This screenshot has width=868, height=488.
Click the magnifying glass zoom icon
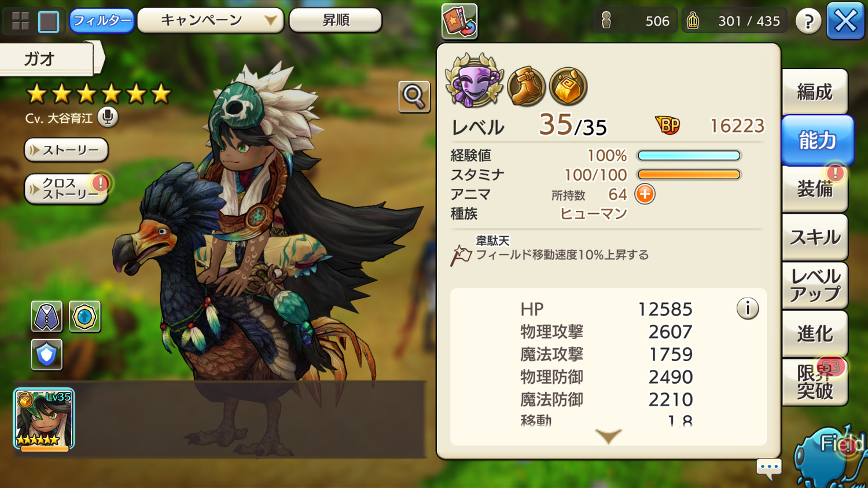[414, 97]
